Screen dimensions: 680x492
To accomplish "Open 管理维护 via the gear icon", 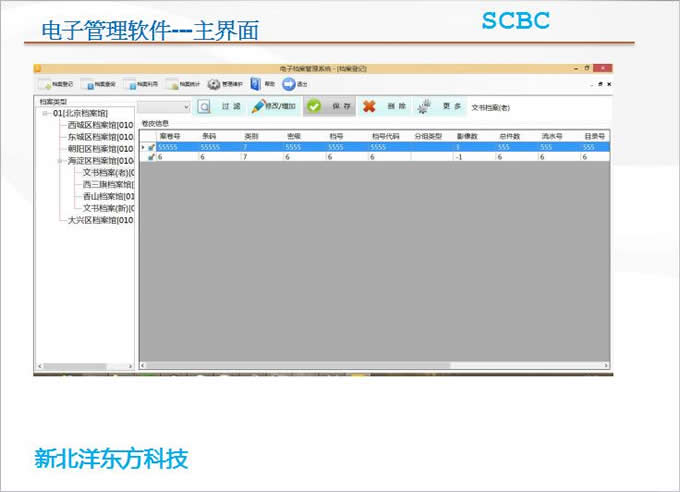I will 214,85.
